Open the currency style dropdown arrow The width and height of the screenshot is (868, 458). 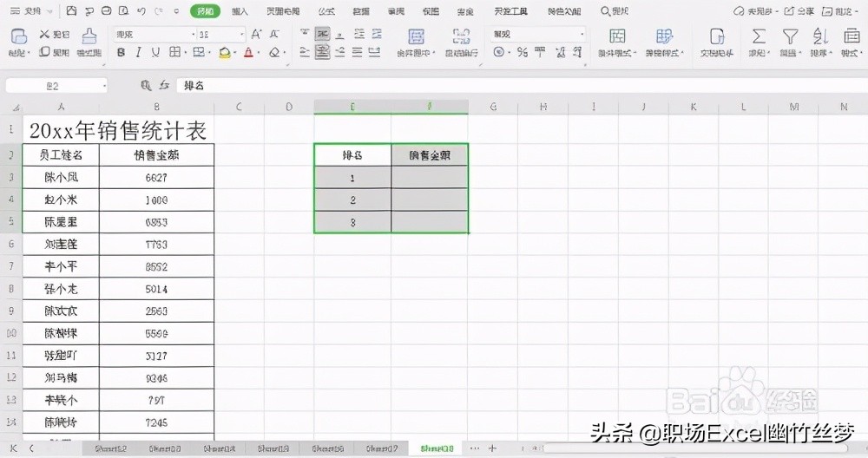(x=509, y=53)
